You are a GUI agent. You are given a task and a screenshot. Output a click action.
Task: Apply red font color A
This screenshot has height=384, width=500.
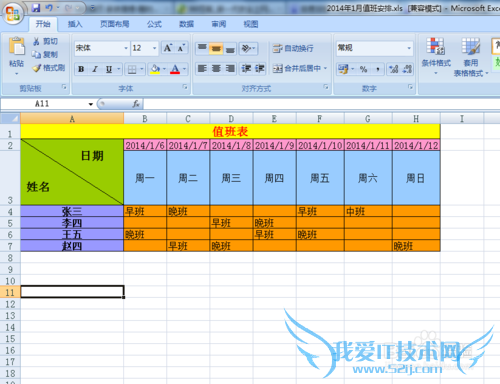click(175, 69)
